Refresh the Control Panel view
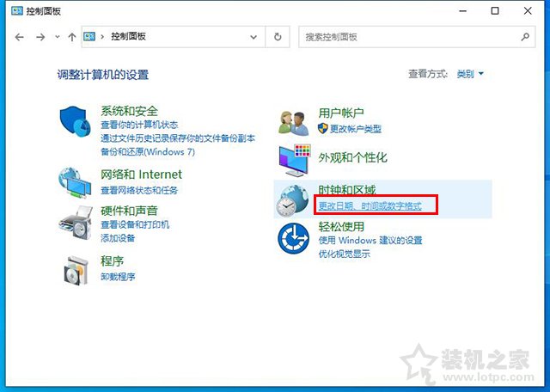550x392 pixels. coord(278,36)
